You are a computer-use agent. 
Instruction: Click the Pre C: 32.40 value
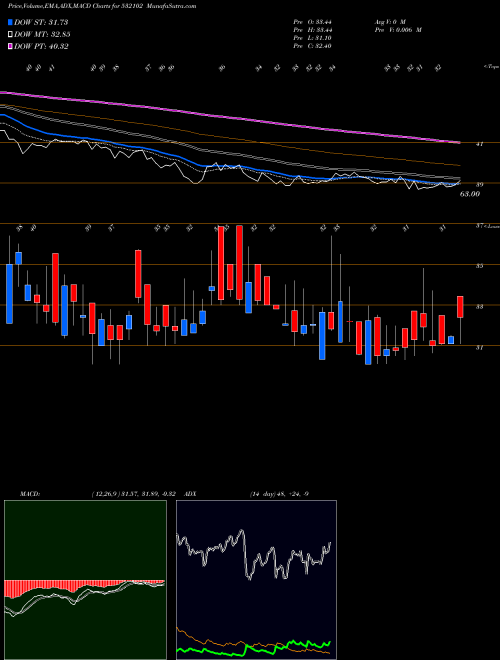coord(313,46)
